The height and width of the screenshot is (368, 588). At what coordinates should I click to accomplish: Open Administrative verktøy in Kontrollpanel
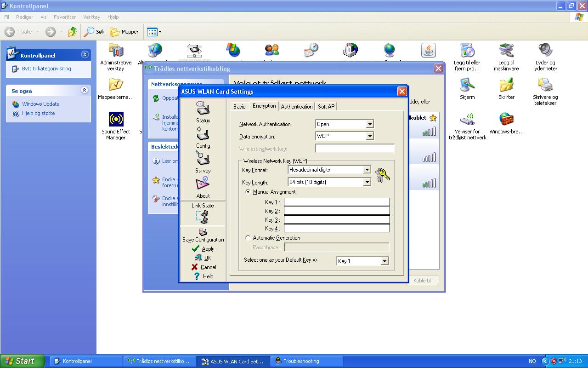116,57
